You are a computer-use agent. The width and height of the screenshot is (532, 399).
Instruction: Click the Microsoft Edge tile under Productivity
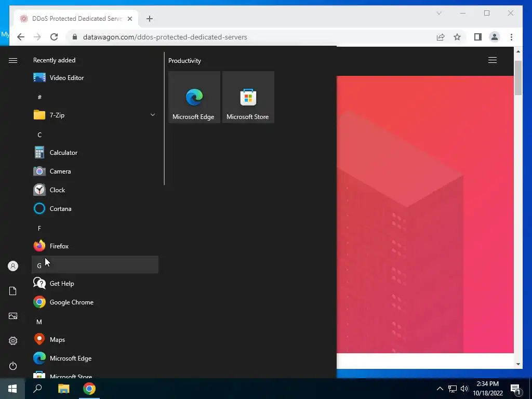tap(194, 97)
